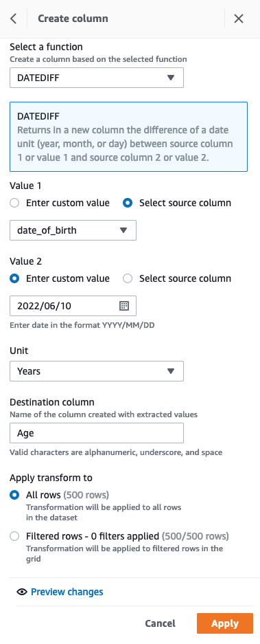The height and width of the screenshot is (644, 260).
Task: Click the 'Apply transform to' heading
Action: click(x=51, y=478)
